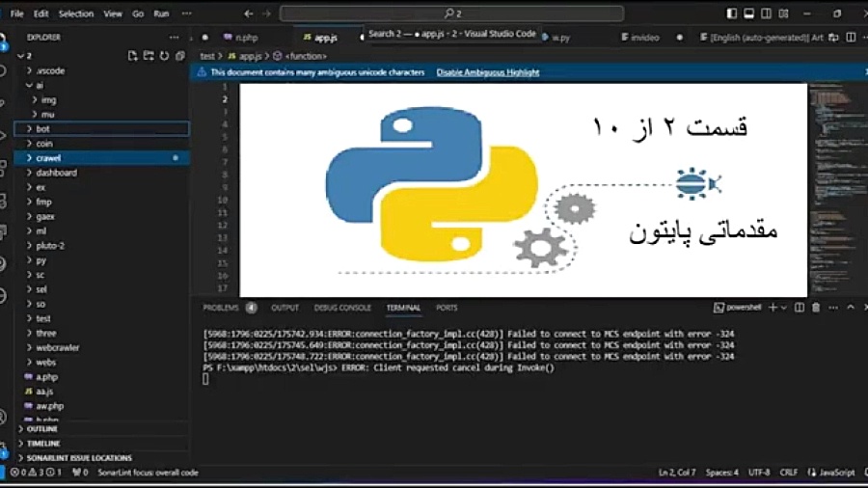Open Explorer views and more actions menu

174,37
